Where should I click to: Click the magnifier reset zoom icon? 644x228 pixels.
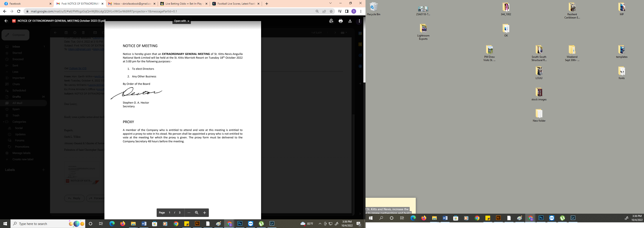coord(197,213)
